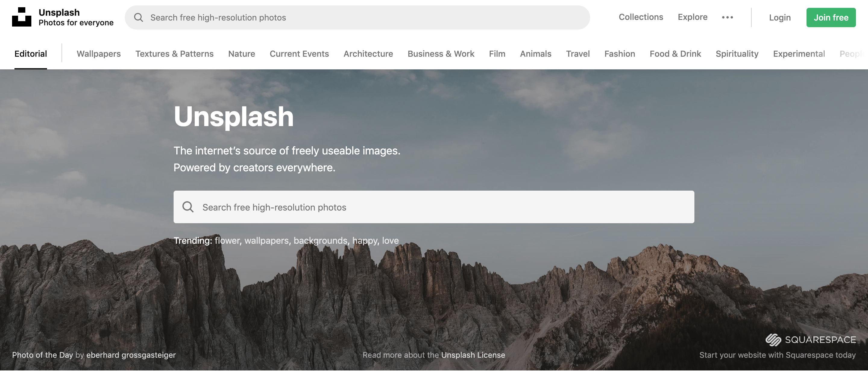This screenshot has width=868, height=371.
Task: Click the magnifier icon in hero search box
Action: (x=188, y=207)
